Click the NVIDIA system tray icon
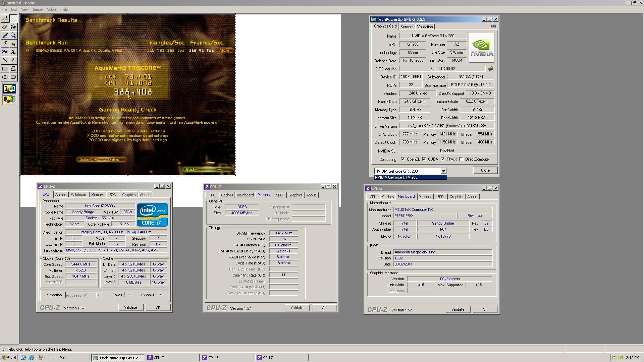 (621, 358)
